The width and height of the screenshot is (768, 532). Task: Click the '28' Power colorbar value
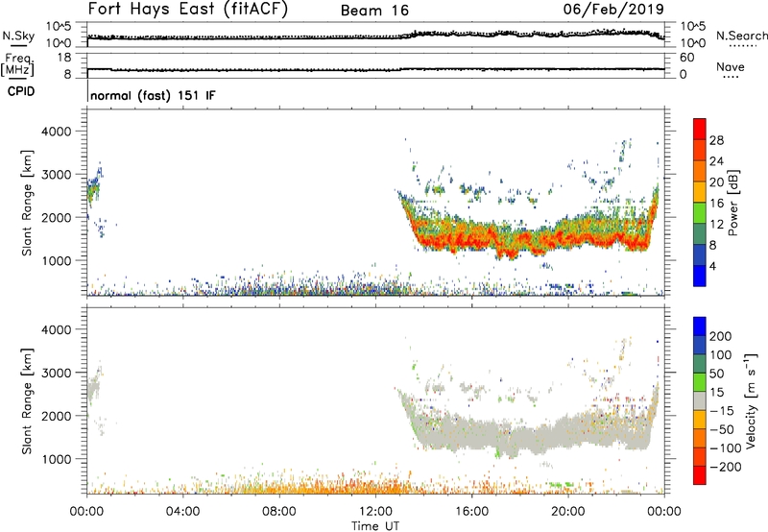[x=716, y=140]
